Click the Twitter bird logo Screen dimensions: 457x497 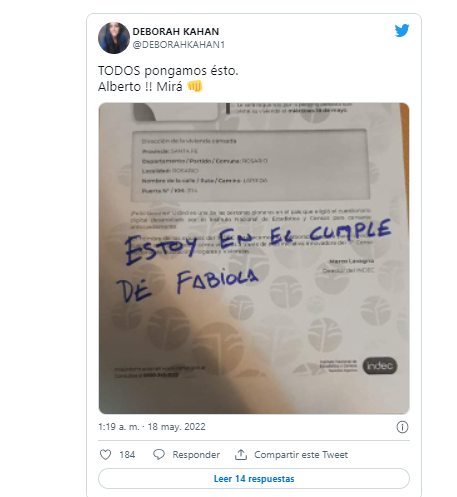402,30
